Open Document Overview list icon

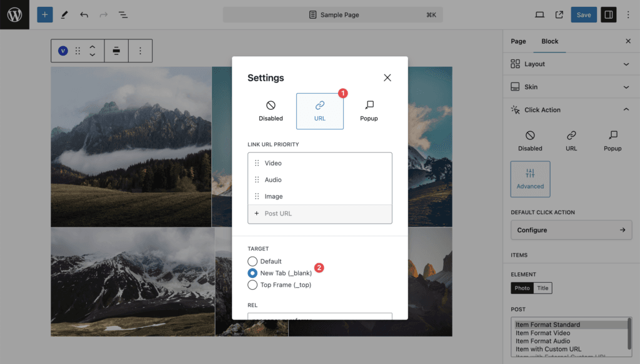click(123, 15)
